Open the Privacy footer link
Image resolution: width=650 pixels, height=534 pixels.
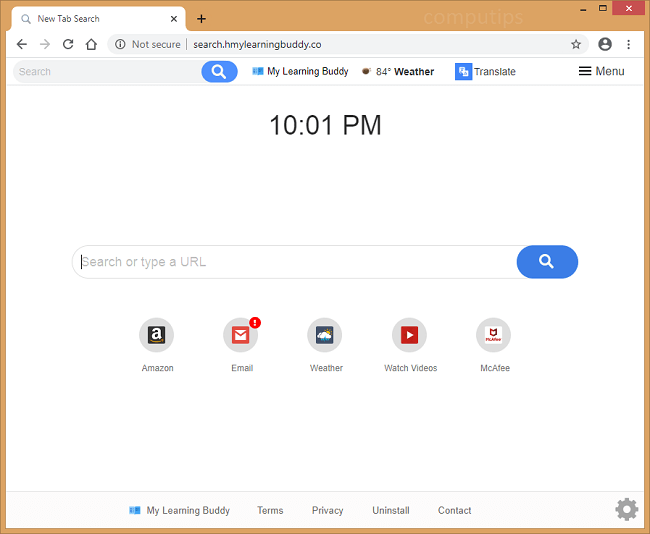(x=327, y=510)
